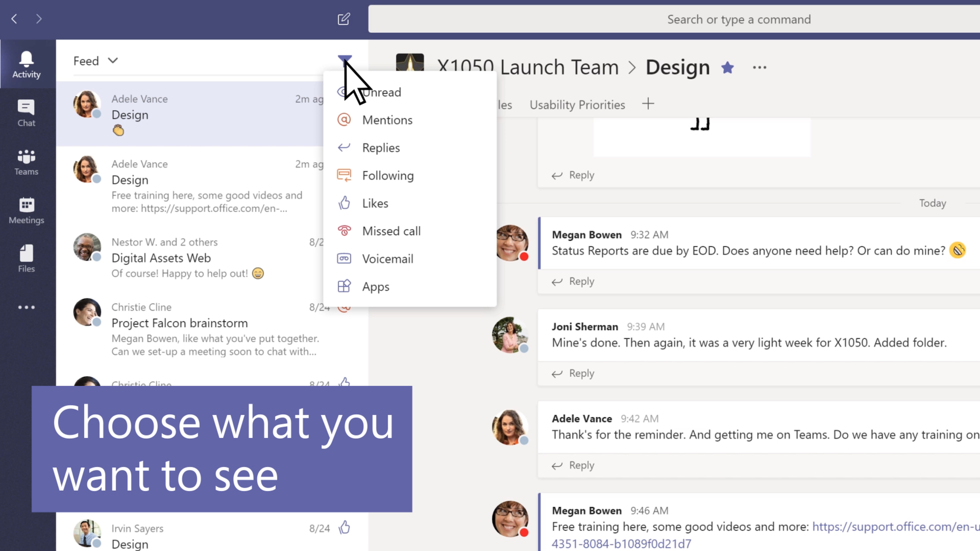Select the Usability Priorities tab
This screenshot has width=980, height=551.
coord(577,105)
